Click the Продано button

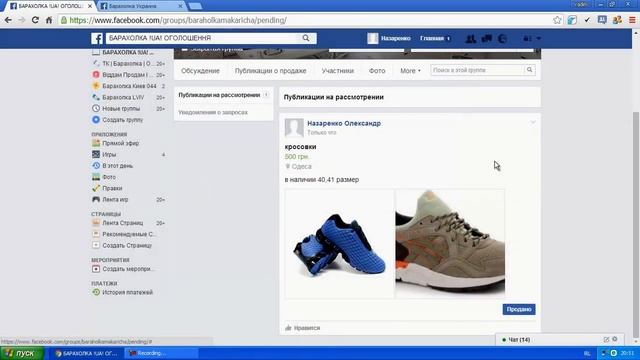tap(519, 309)
